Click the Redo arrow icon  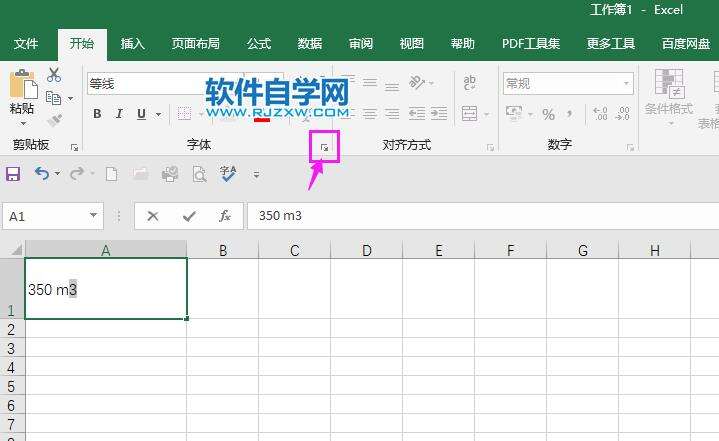point(77,174)
